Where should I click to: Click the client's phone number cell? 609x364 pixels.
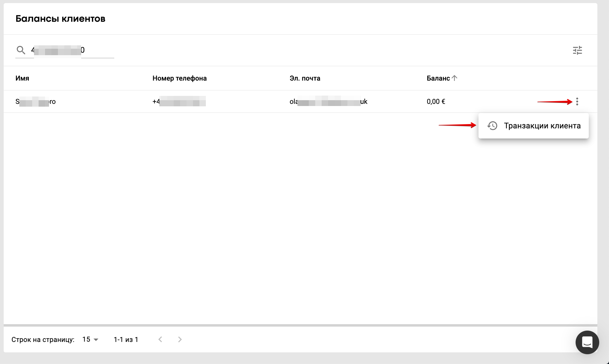click(x=179, y=101)
